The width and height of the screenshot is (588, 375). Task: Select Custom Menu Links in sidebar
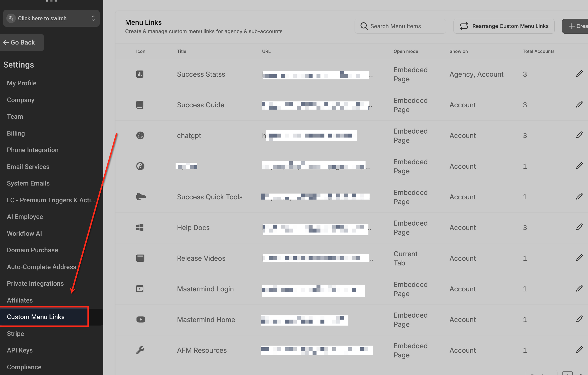(36, 317)
